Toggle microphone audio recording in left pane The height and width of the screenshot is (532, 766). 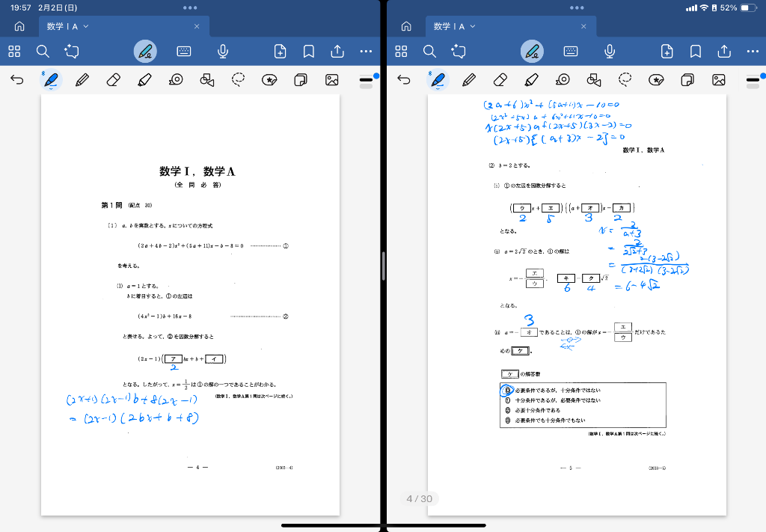tap(222, 52)
